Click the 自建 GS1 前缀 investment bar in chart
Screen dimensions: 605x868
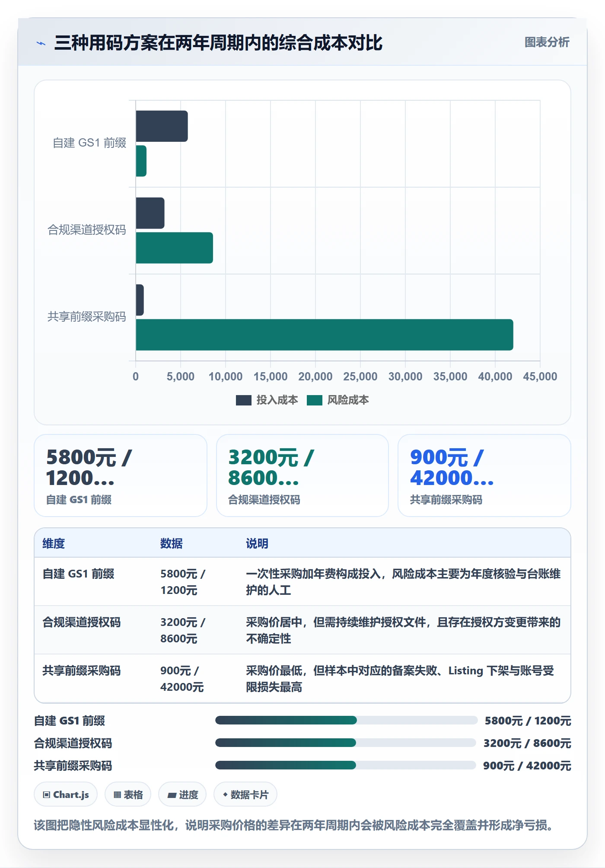coord(162,126)
